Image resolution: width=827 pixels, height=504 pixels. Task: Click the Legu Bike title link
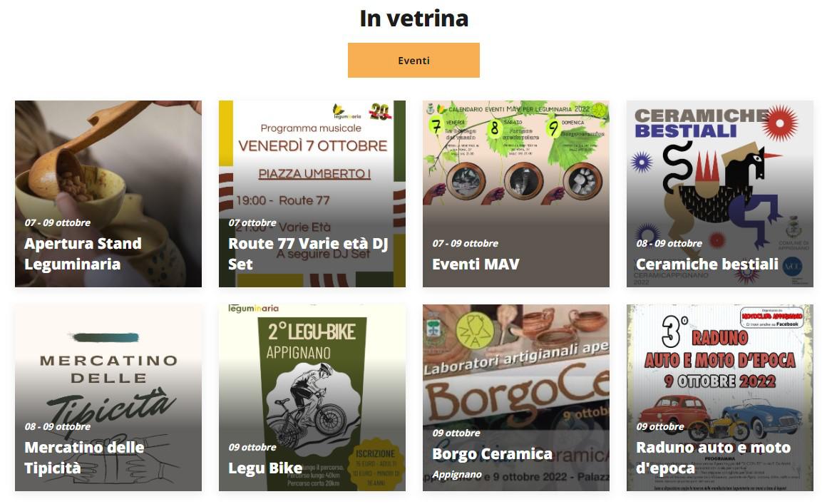tap(265, 468)
